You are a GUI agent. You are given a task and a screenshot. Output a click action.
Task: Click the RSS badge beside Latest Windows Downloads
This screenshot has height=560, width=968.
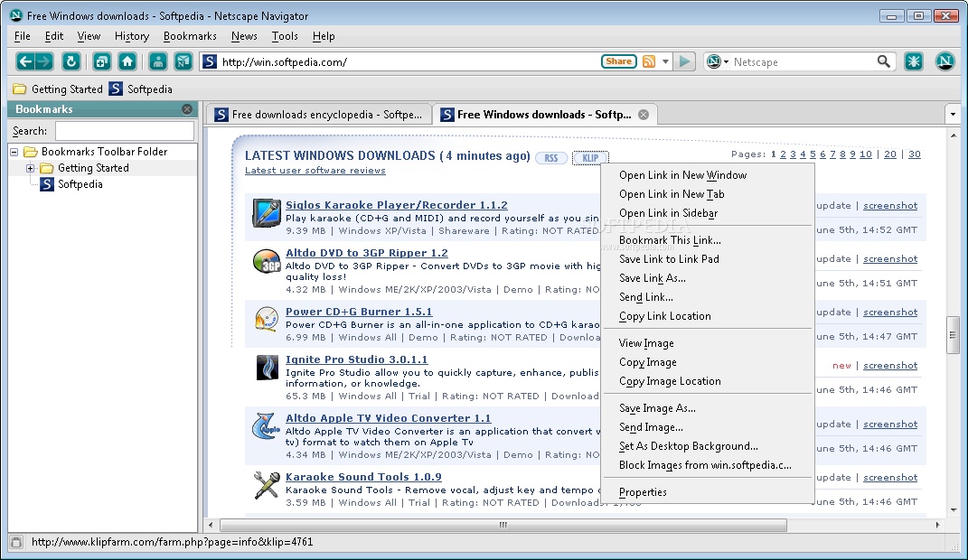pos(551,158)
